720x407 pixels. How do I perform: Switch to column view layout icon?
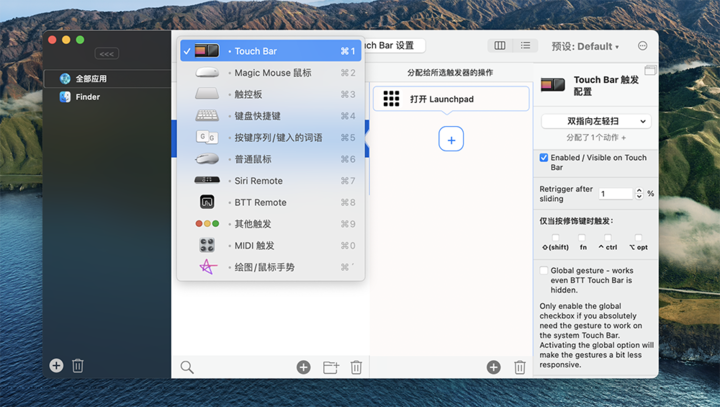500,46
